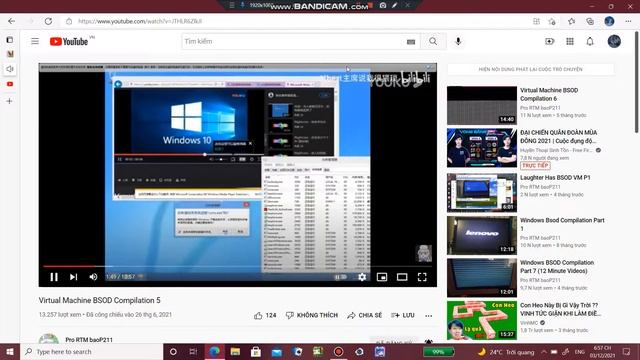This screenshot has height=360, width=640.
Task: Open Mail app from taskbar
Action: [277, 352]
